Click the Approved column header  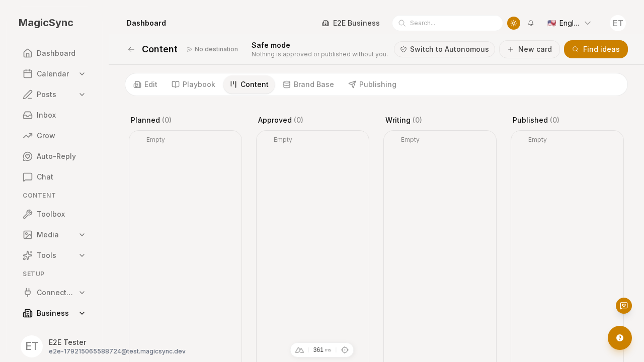click(281, 120)
